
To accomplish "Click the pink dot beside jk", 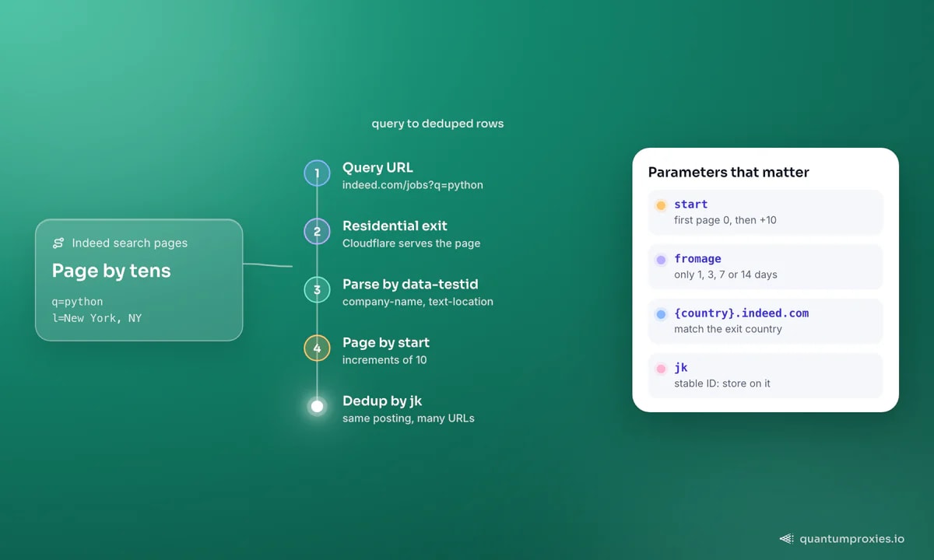I will tap(661, 369).
